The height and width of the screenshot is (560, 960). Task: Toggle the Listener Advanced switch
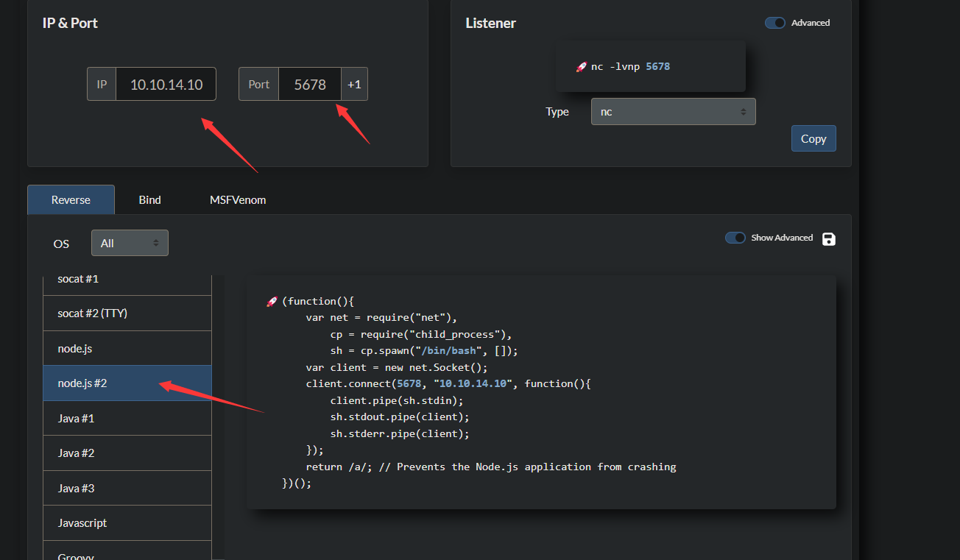pyautogui.click(x=775, y=23)
